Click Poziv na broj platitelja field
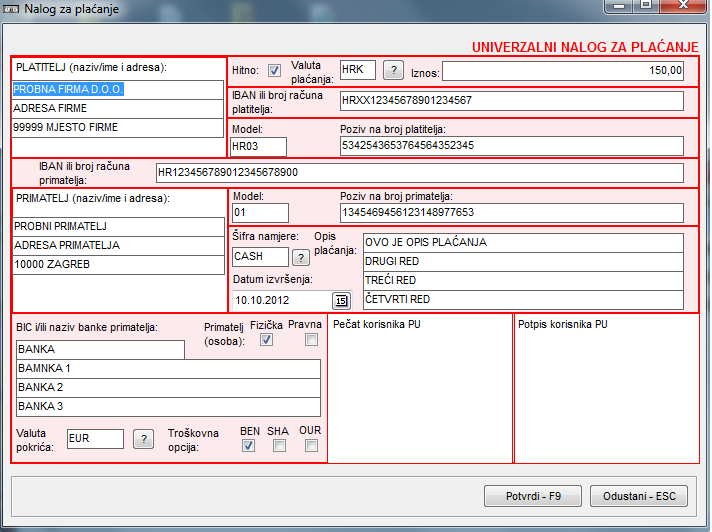The image size is (712, 532). (x=512, y=146)
